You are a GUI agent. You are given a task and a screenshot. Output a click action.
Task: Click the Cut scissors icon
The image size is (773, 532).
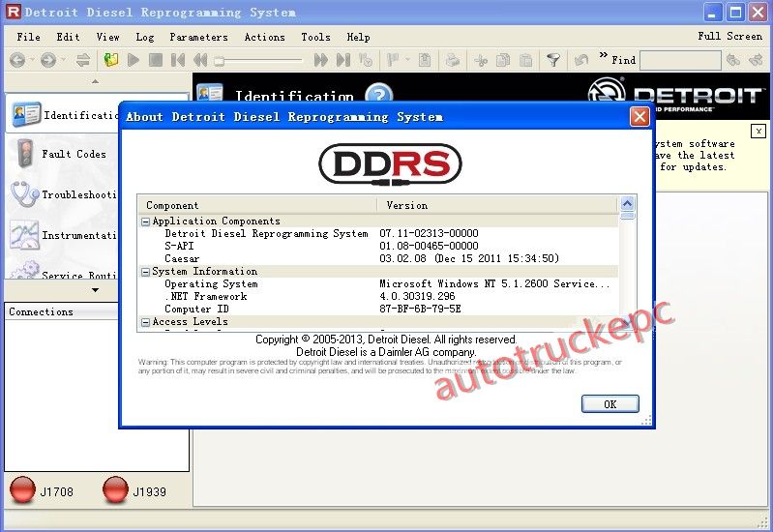[481, 60]
